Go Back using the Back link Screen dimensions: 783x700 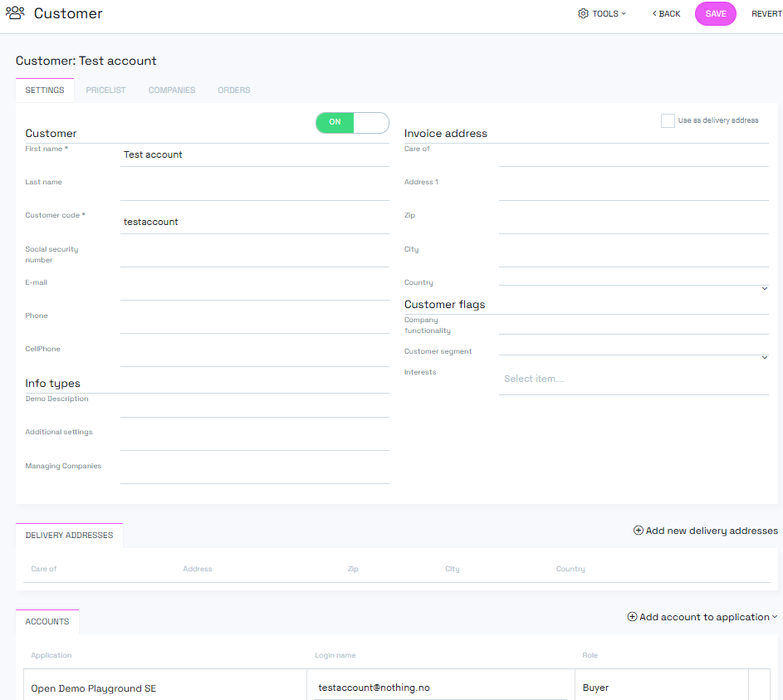pos(666,14)
